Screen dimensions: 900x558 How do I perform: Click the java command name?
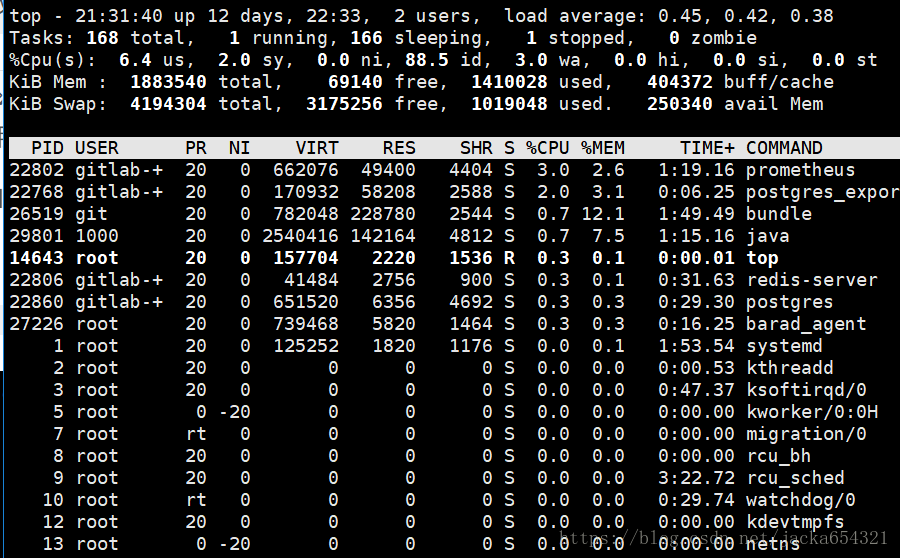pos(767,236)
